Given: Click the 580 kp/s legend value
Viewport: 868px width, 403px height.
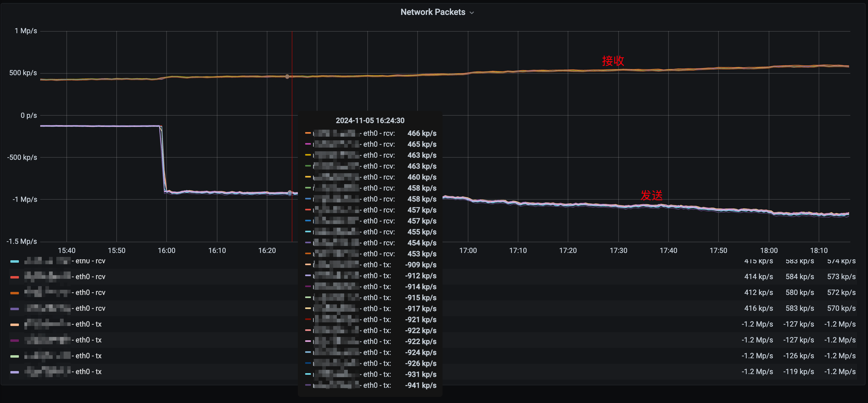Looking at the screenshot, I should [x=799, y=293].
